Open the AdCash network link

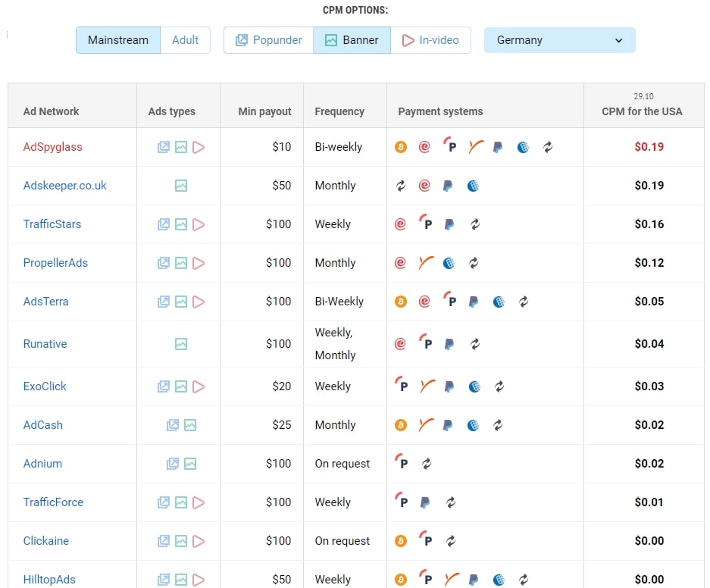tap(43, 425)
